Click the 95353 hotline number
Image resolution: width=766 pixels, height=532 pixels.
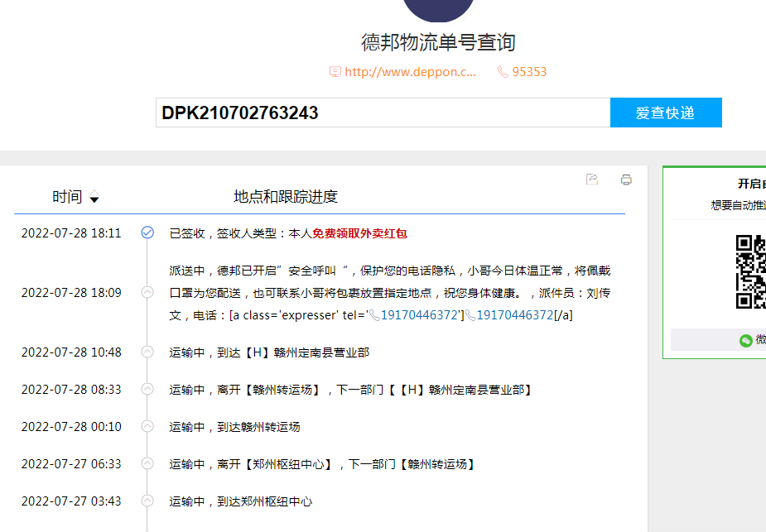[x=529, y=72]
